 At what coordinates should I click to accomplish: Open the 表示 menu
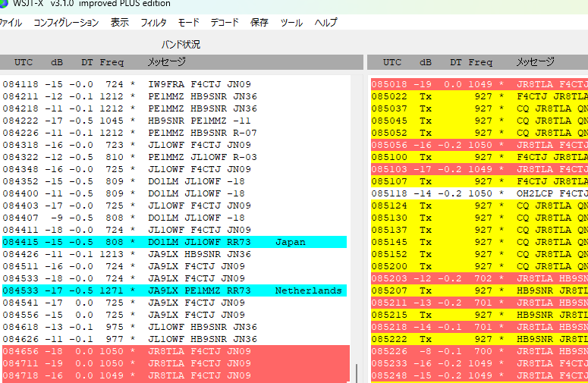click(120, 23)
